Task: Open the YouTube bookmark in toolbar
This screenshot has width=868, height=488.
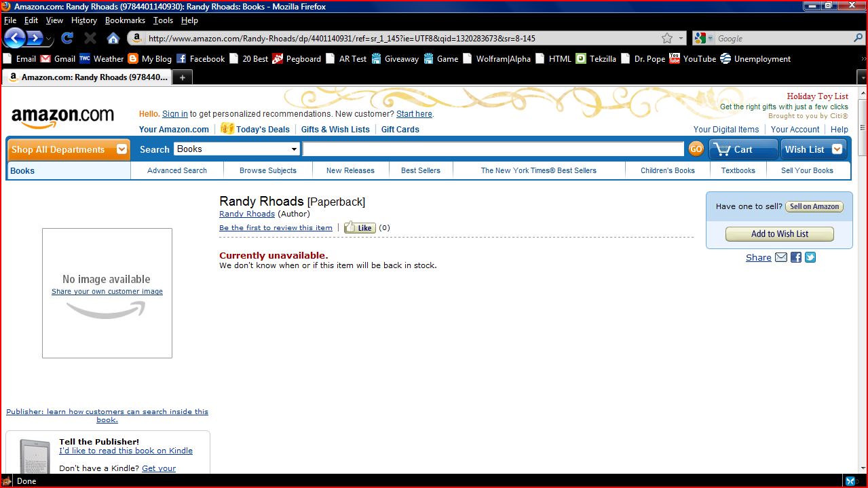Action: click(698, 59)
